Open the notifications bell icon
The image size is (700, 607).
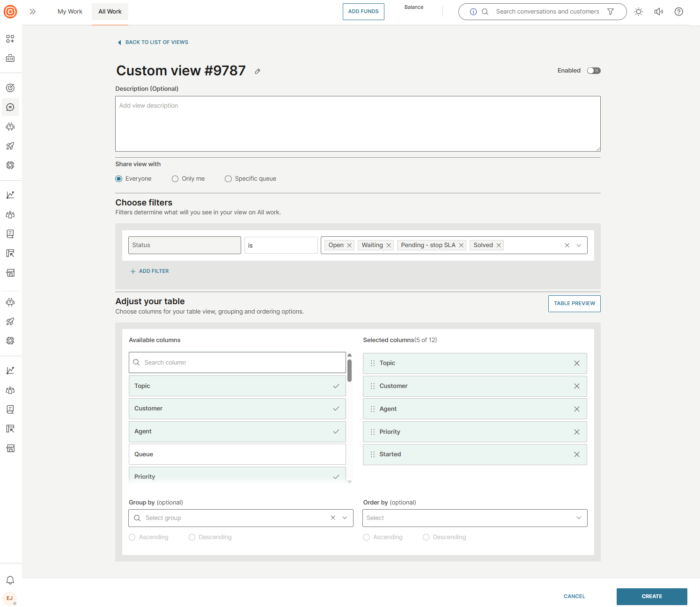[10, 580]
